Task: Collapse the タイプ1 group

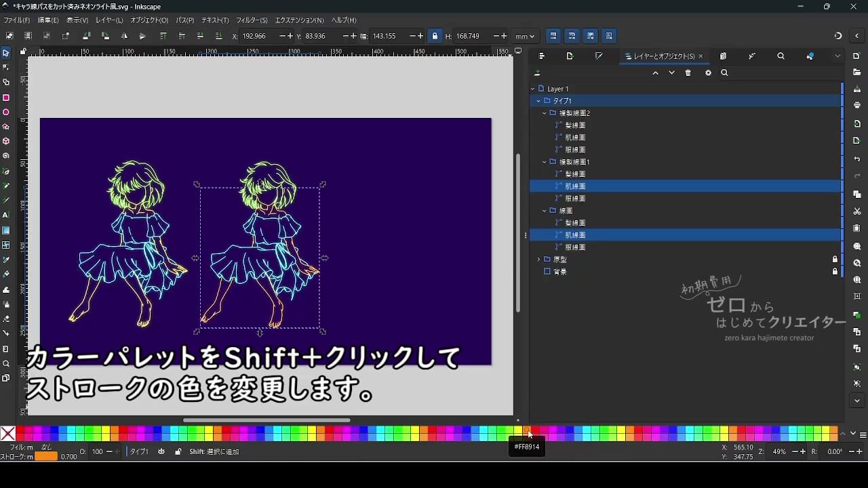Action: [539, 100]
